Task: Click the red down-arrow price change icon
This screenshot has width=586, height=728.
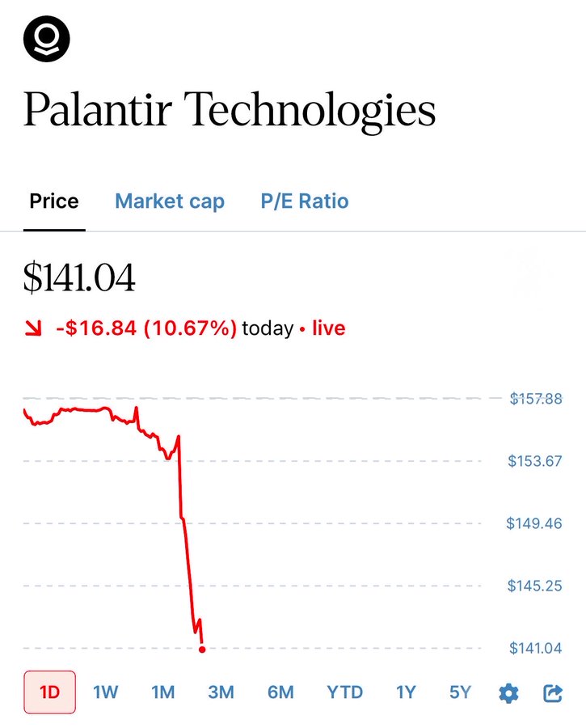Action: point(33,328)
